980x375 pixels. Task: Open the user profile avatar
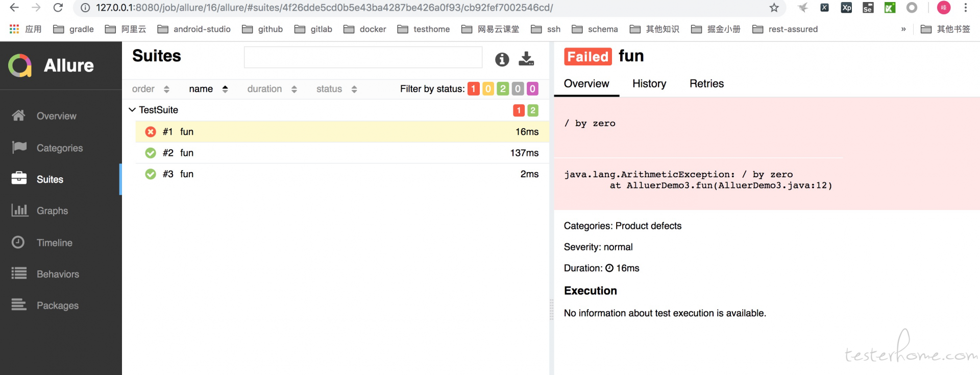[x=944, y=8]
